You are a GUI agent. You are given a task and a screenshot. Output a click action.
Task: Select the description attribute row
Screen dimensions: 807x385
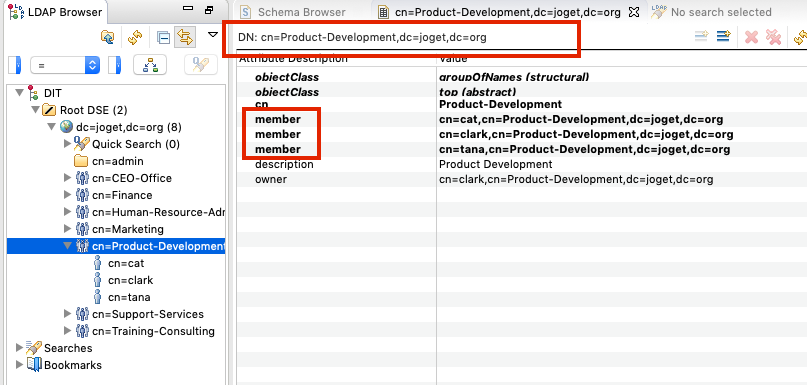520,164
